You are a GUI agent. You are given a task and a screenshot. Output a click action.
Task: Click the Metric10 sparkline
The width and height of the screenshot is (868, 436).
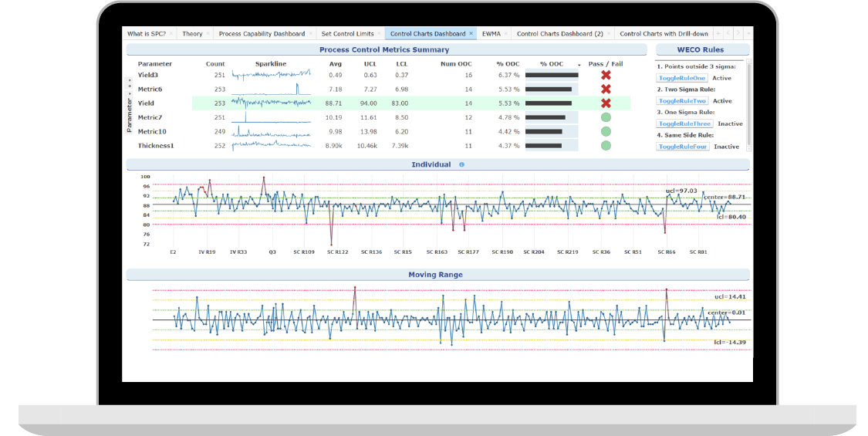tap(272, 131)
